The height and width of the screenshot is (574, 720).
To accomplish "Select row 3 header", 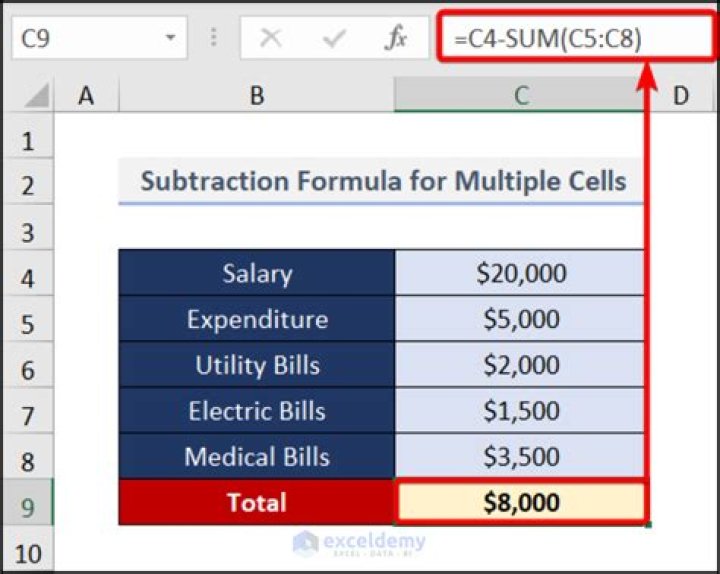I will point(28,227).
